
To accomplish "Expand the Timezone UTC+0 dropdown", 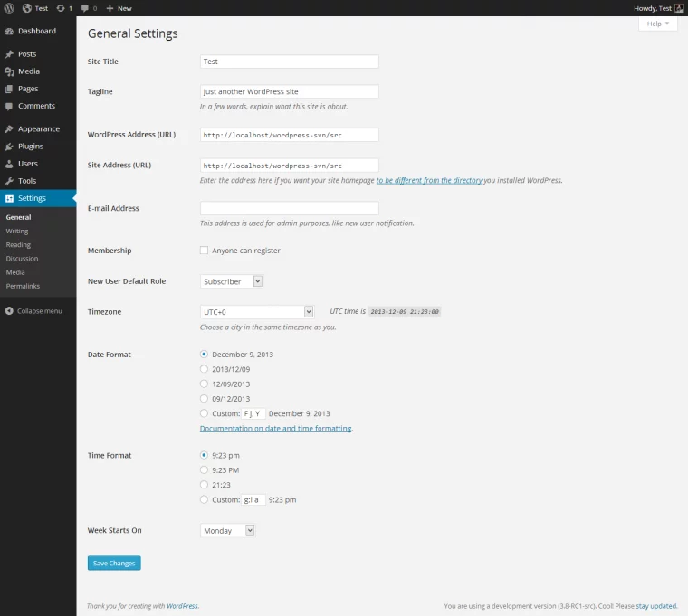I will pos(257,312).
